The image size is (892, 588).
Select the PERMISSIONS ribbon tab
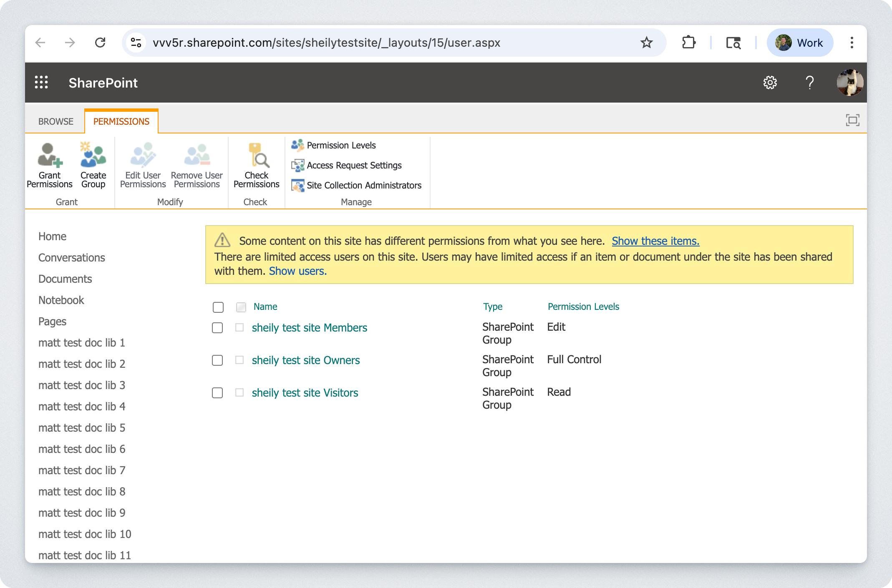click(121, 121)
